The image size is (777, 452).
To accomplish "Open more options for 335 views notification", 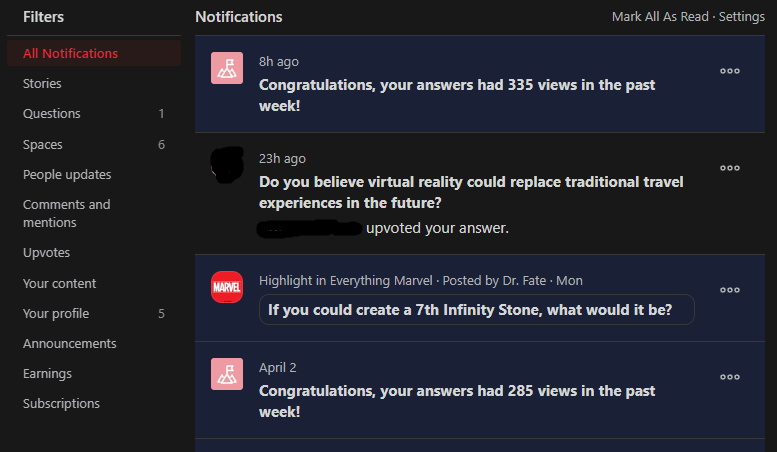I will point(730,71).
